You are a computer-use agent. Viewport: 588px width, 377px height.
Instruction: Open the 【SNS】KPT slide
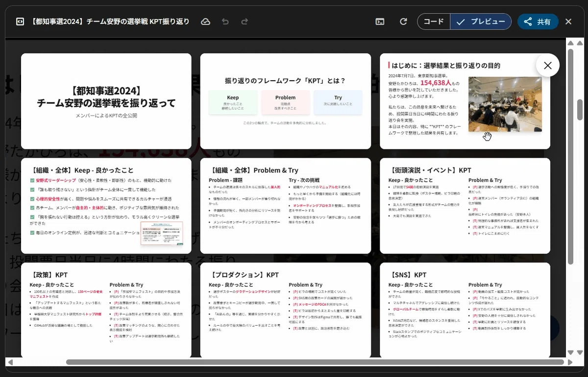coord(465,310)
